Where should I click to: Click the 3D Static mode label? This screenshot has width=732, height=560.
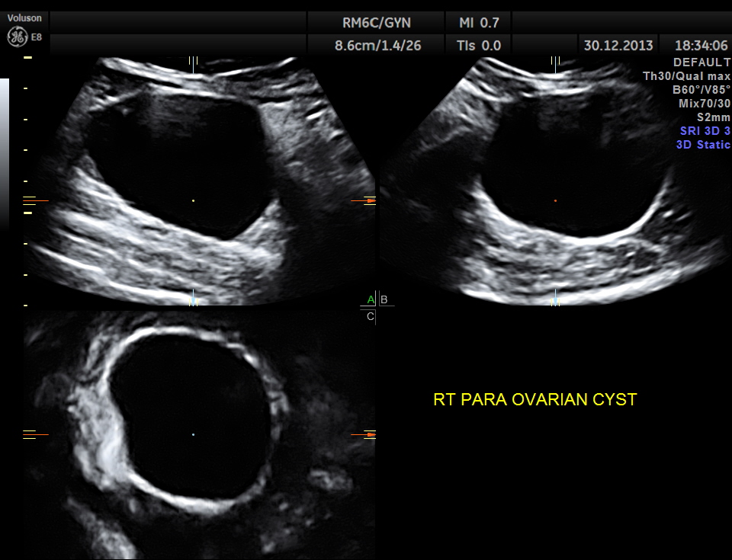703,145
